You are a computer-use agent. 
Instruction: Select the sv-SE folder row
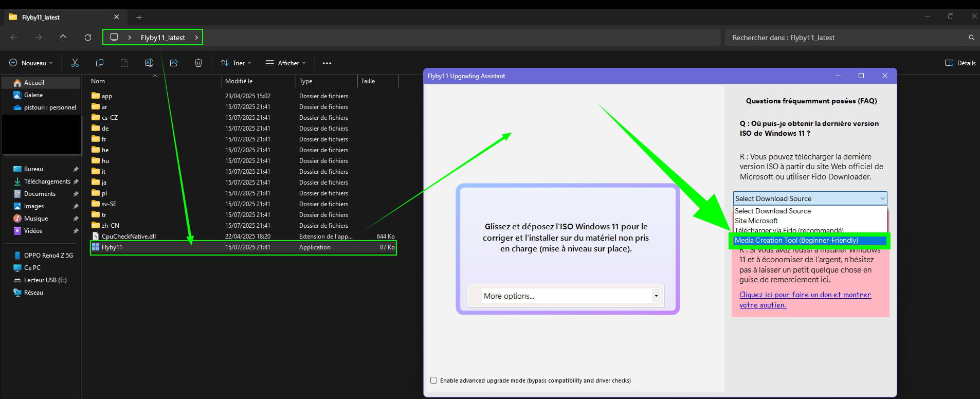[x=243, y=204]
